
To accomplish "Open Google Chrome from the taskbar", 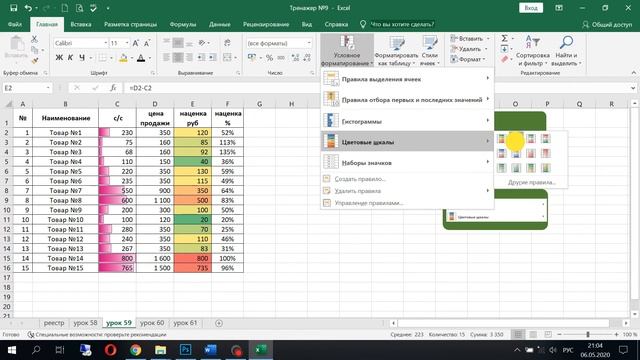I will pos(136,350).
